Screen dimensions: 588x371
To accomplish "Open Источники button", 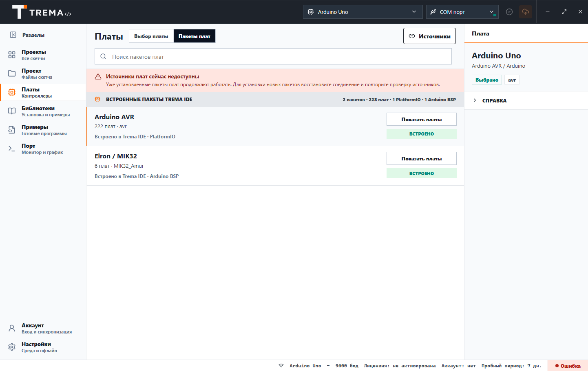I will point(429,36).
